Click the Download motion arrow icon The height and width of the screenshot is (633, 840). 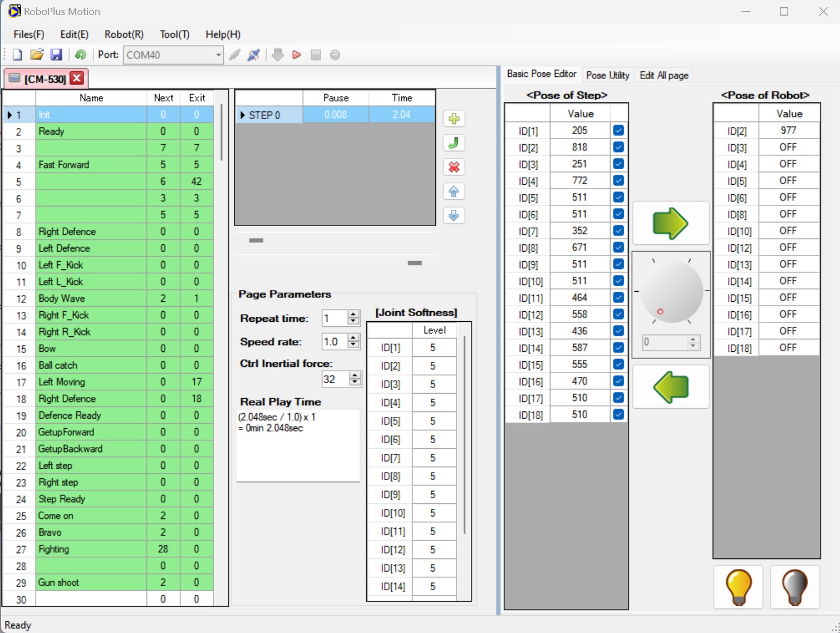pos(278,55)
